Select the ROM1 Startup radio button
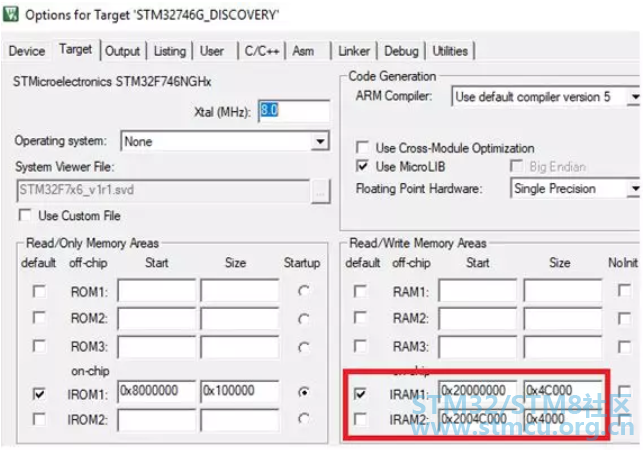The image size is (643, 450). (x=304, y=291)
